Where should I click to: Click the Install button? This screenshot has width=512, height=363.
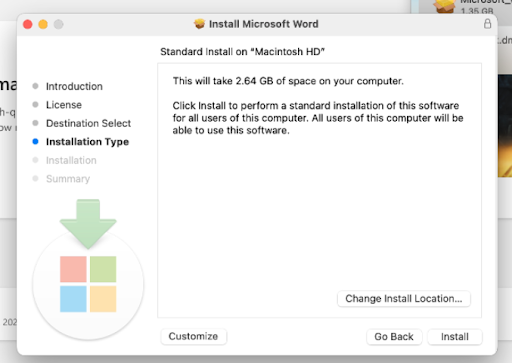(x=455, y=337)
